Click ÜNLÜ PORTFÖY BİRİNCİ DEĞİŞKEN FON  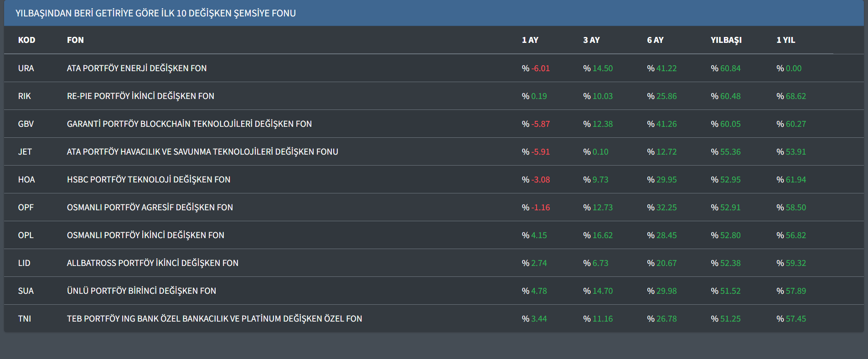tap(141, 291)
